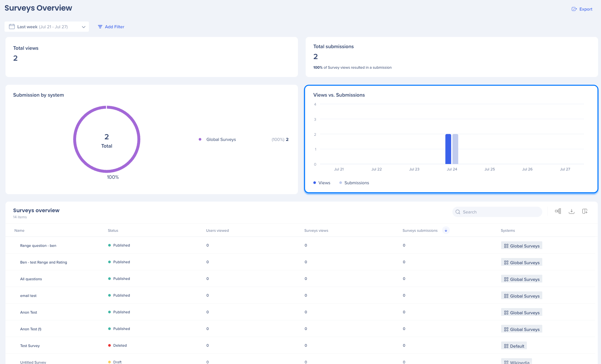Click Published status of email test
Screen dimensions: 601x364
click(x=119, y=295)
